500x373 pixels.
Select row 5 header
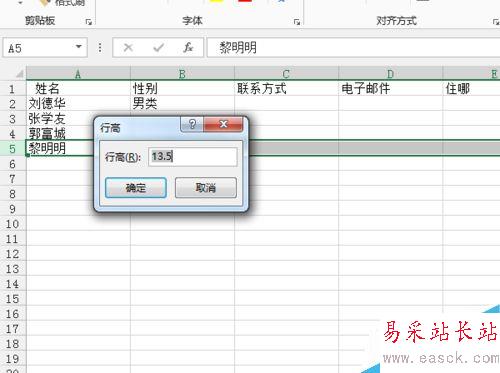click(x=13, y=149)
